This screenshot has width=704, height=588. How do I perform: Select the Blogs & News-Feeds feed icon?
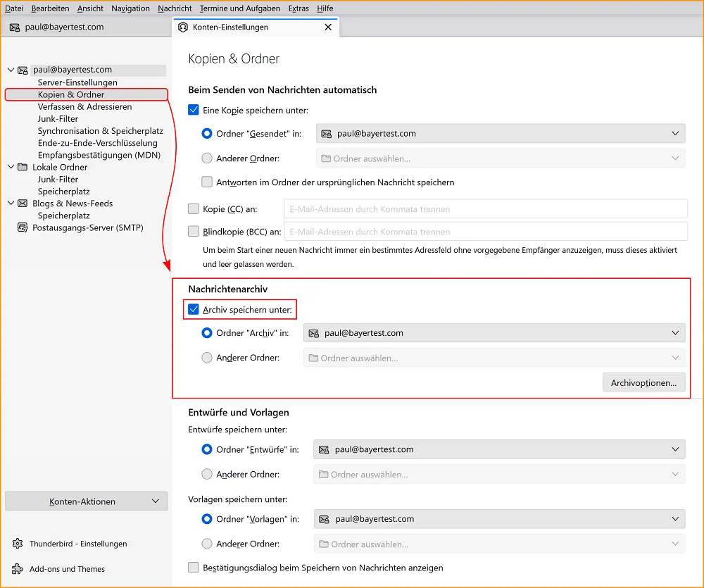[x=22, y=204]
